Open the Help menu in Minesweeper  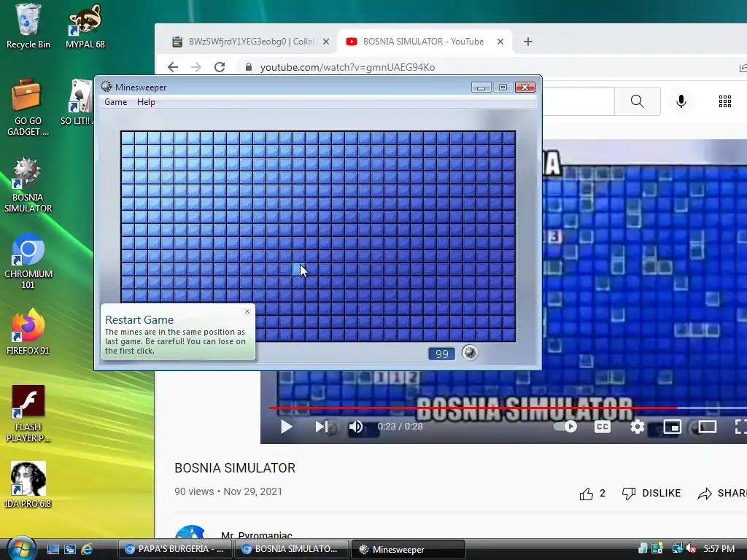146,102
